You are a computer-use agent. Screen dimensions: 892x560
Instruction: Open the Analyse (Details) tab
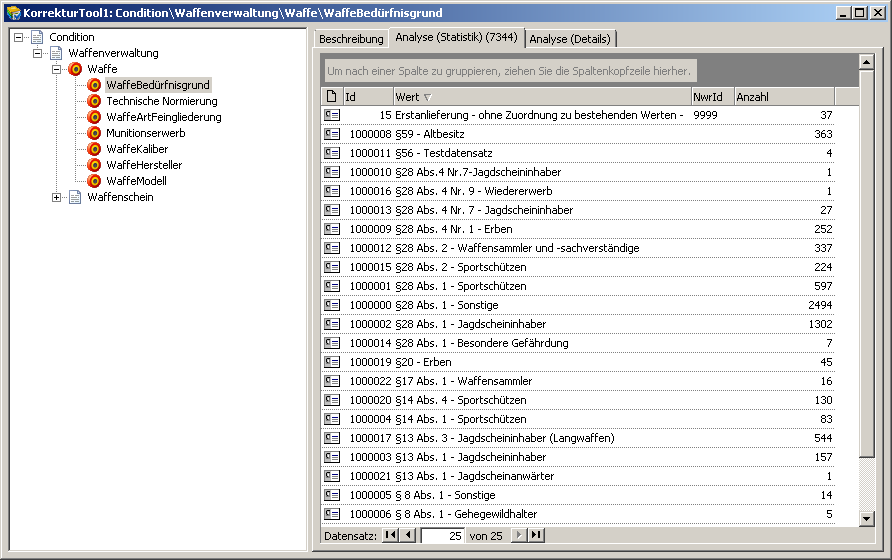pos(571,39)
